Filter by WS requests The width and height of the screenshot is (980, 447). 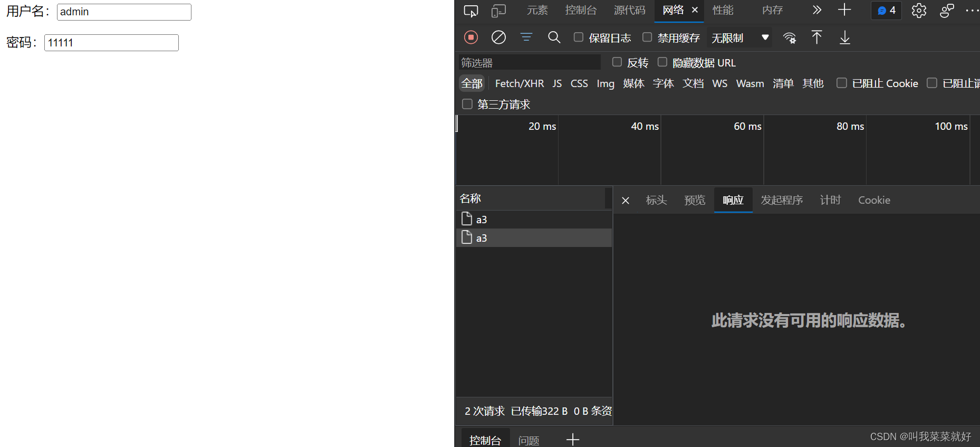click(x=719, y=83)
